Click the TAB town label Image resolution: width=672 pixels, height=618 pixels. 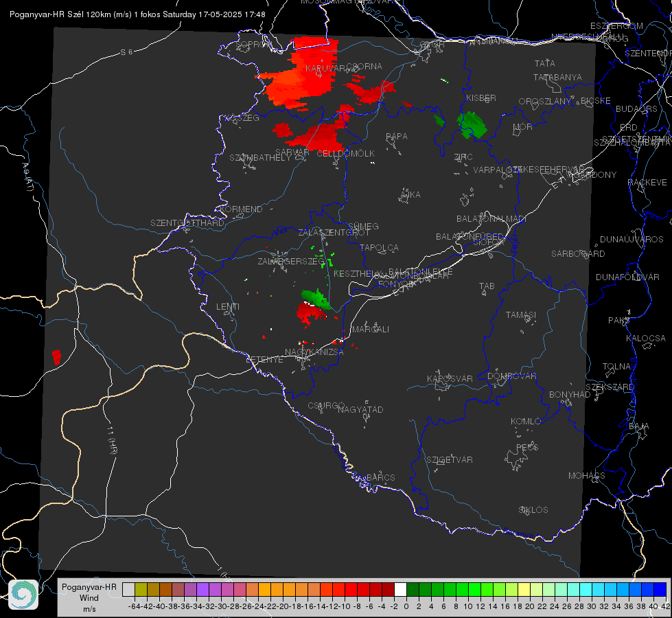(487, 286)
